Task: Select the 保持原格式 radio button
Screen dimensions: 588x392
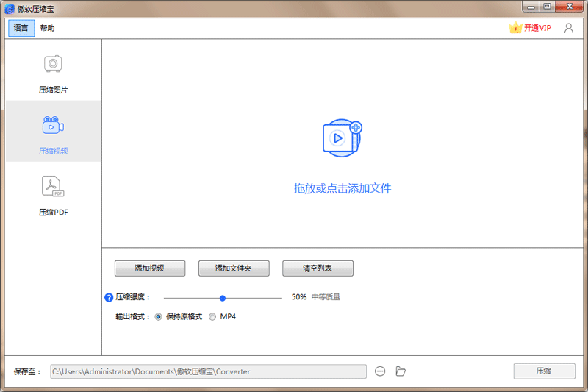Action: (x=159, y=317)
